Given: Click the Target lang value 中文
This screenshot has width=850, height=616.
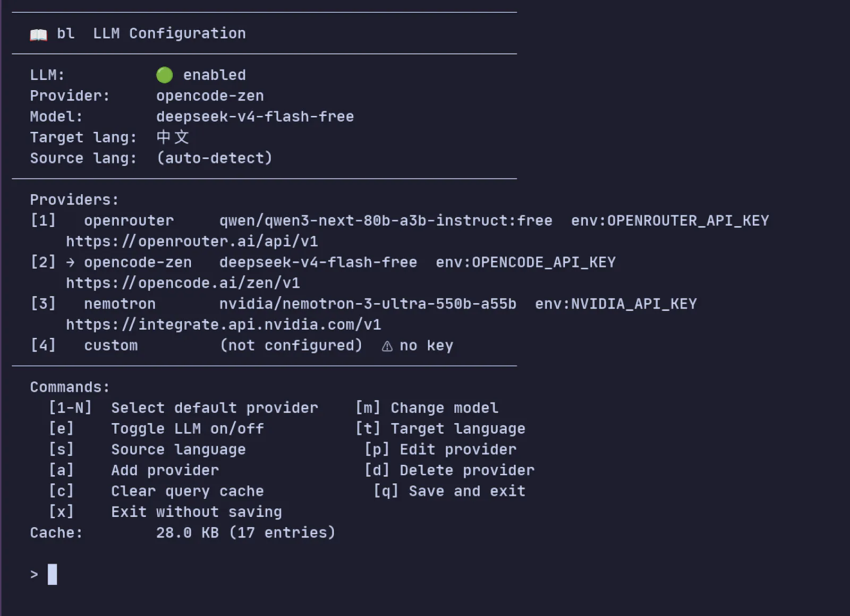Looking at the screenshot, I should click(173, 138).
